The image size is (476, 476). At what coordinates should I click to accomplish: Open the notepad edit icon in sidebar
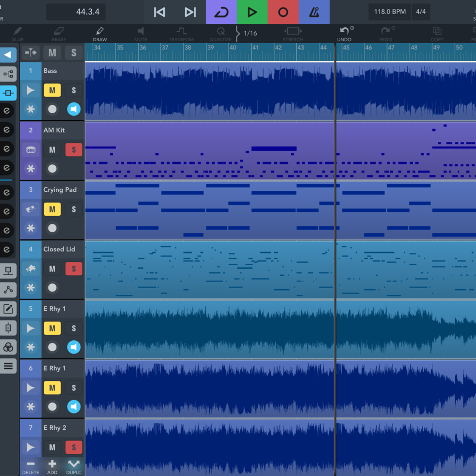coord(8,309)
